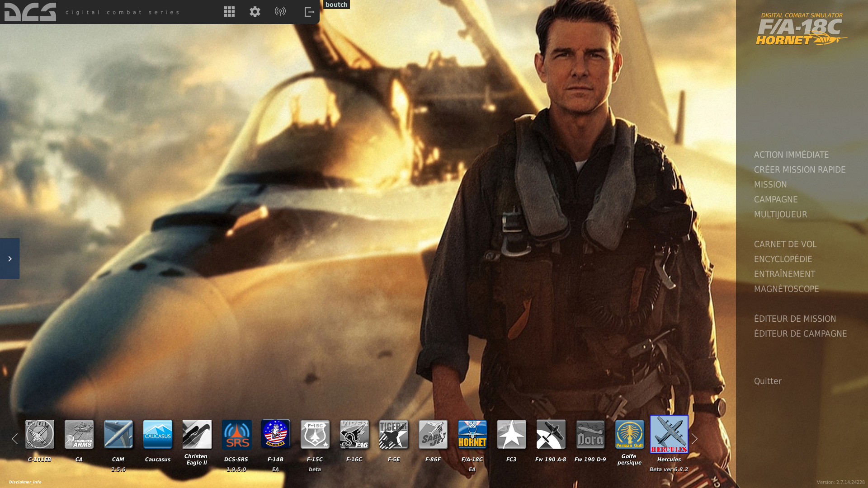Select the FC3 module icon
Image resolution: width=868 pixels, height=488 pixels.
coord(511,435)
